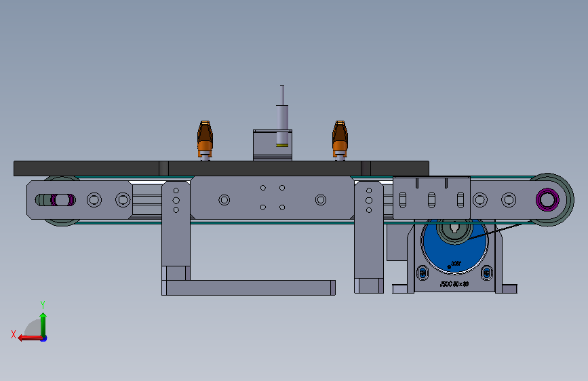This screenshot has width=588, height=381.
Task: Select the gray keyed hub on the motor shaft
Action: [x=454, y=231]
